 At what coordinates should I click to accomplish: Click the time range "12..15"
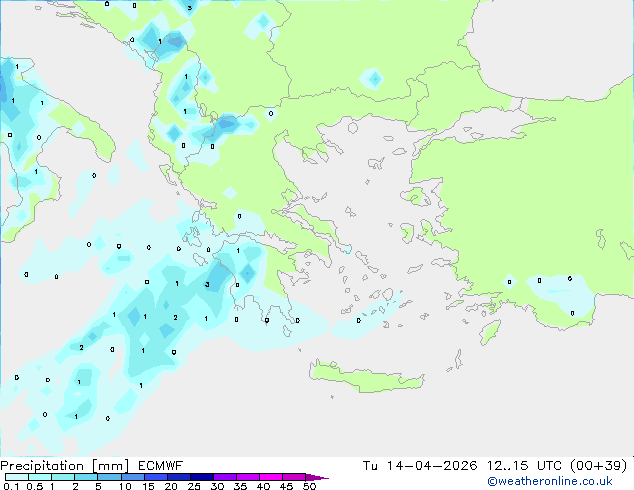pos(507,466)
